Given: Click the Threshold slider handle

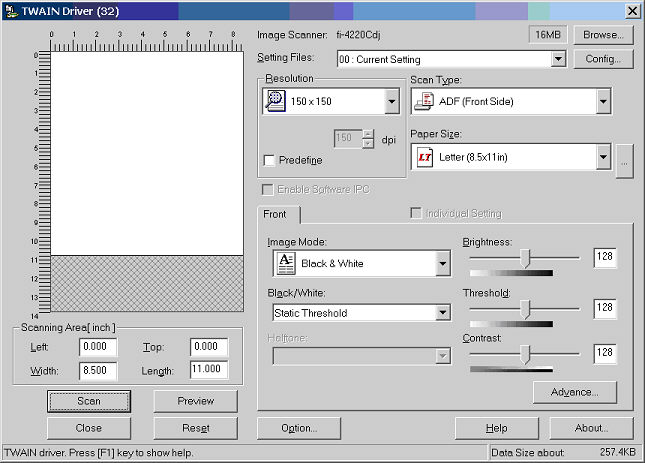Looking at the screenshot, I should (x=525, y=308).
